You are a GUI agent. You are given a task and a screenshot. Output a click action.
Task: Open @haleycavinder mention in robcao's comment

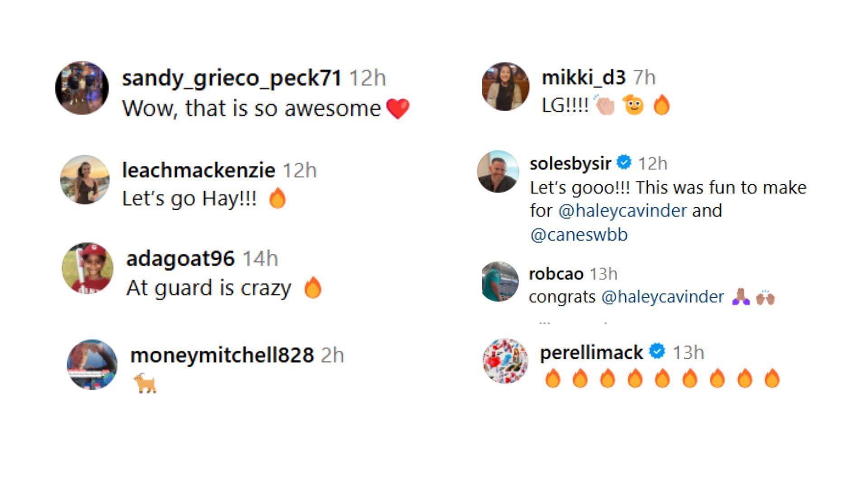[663, 297]
